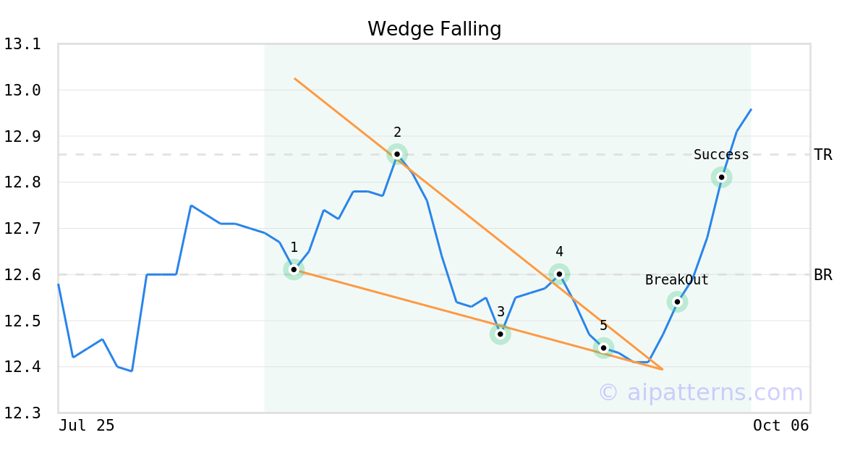The width and height of the screenshot is (868, 456).
Task: Click the 12.7 price axis label
Action: click(22, 229)
